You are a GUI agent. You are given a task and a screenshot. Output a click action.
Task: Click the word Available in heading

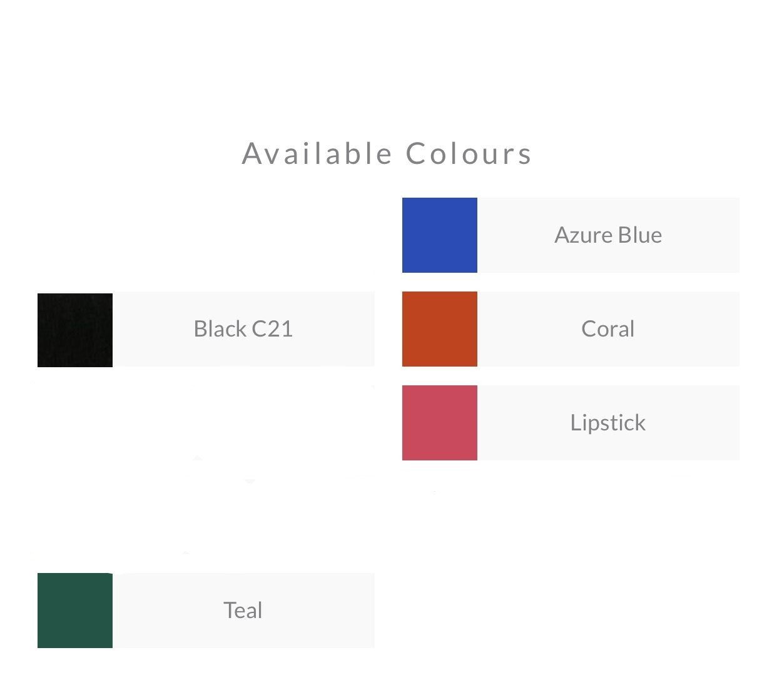(317, 154)
